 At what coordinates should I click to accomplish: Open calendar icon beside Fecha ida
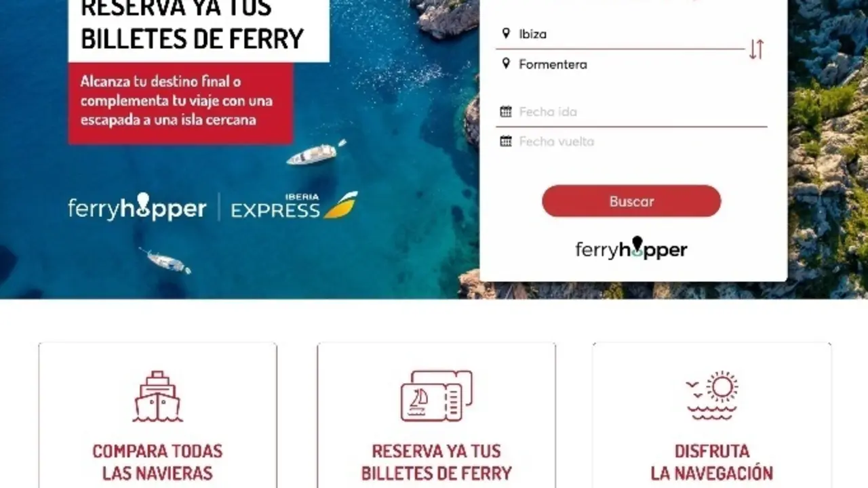506,111
